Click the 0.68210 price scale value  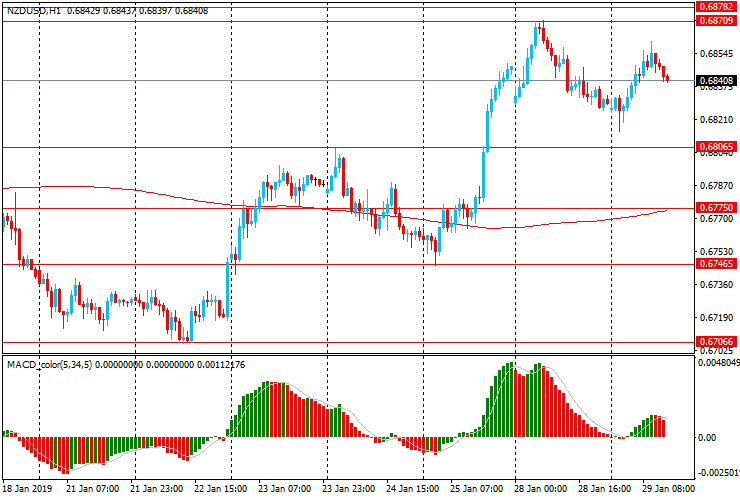716,120
